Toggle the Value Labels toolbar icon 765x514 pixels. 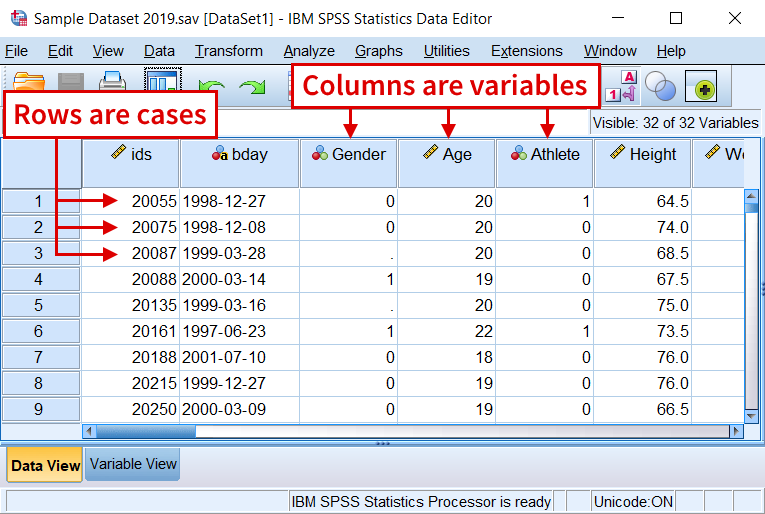pyautogui.click(x=622, y=86)
